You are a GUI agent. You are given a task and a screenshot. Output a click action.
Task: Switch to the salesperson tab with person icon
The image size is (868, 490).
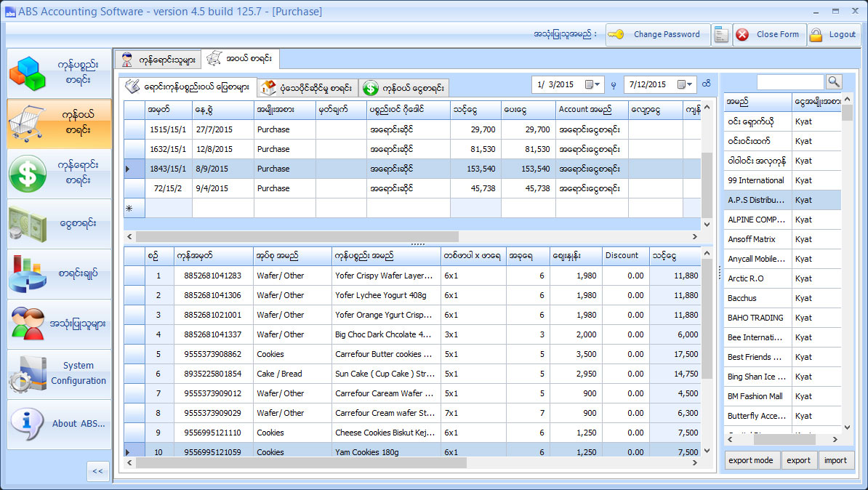[x=157, y=60]
